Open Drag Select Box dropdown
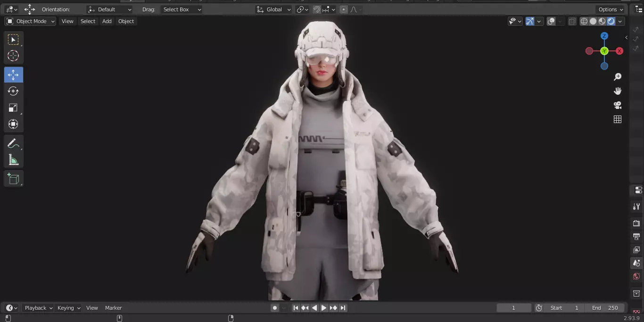 click(182, 9)
